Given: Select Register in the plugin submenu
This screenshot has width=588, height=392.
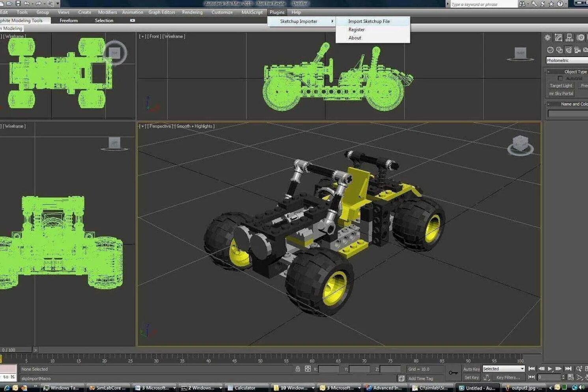Looking at the screenshot, I should point(373,30).
